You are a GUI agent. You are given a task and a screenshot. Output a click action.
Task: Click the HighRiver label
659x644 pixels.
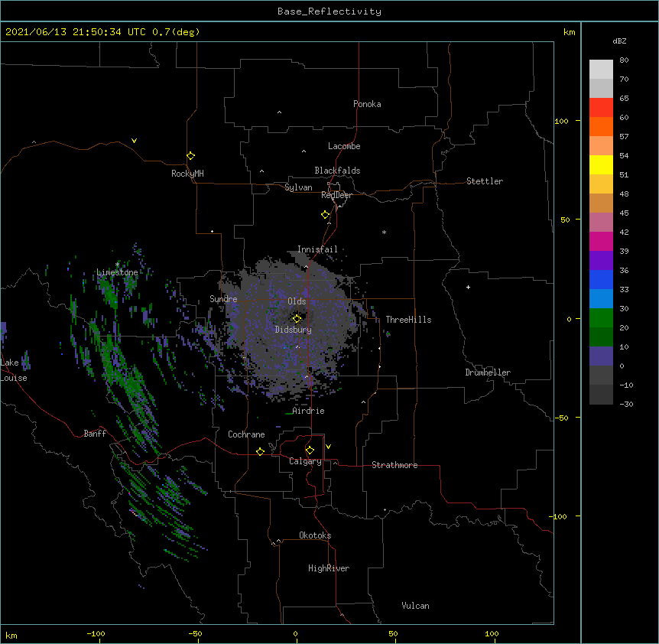[x=329, y=568]
